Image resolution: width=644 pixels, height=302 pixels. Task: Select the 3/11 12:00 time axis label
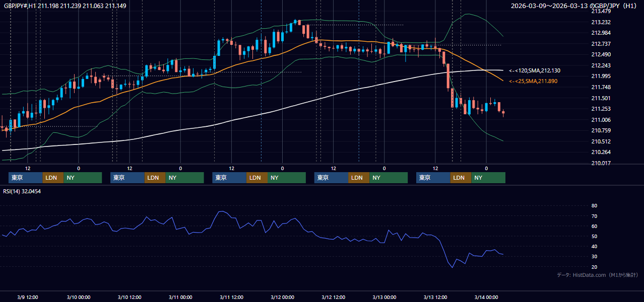(x=232, y=297)
